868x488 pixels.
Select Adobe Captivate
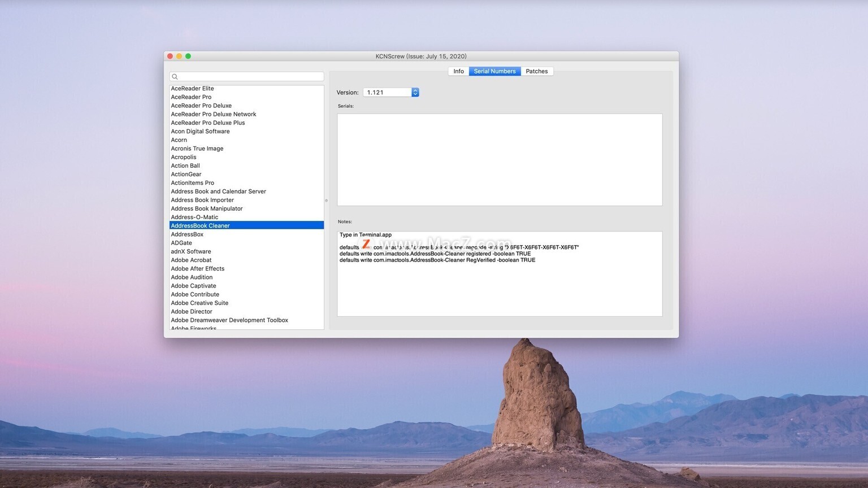click(x=246, y=286)
